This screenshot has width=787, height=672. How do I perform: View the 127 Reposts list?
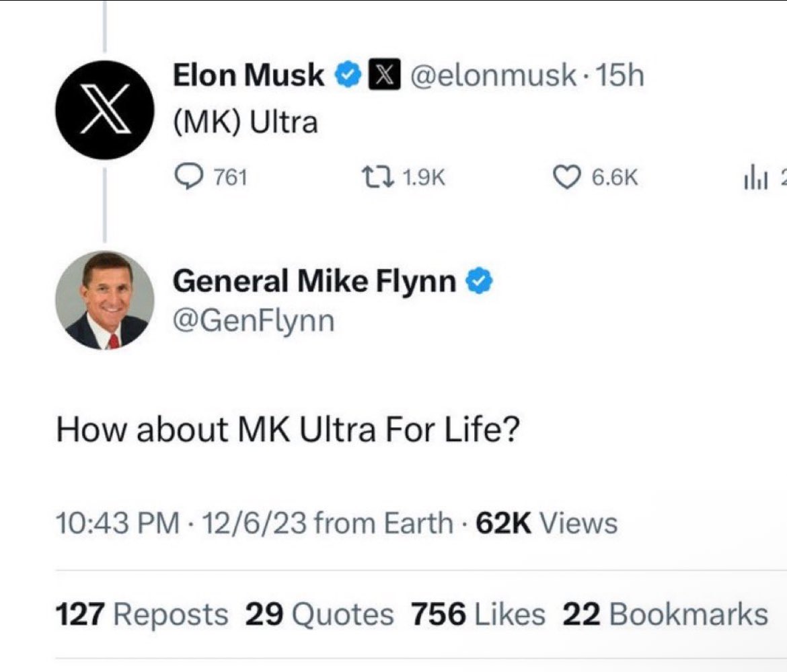point(142,614)
